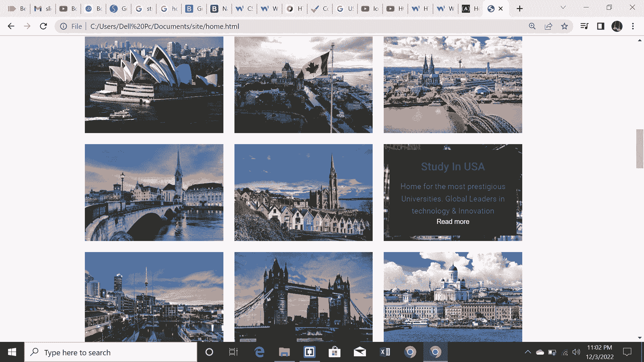The height and width of the screenshot is (362, 644).
Task: Open the side panel icon
Action: coord(600,26)
